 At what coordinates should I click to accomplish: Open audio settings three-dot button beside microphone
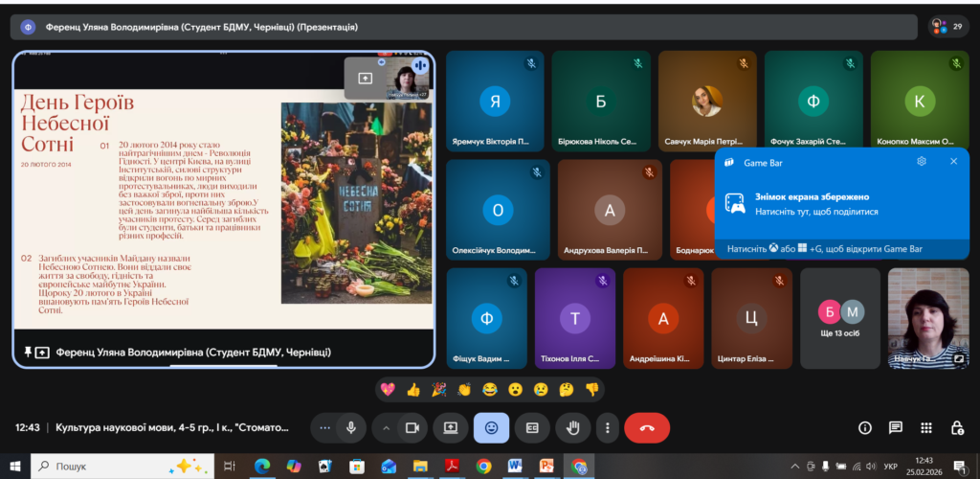click(x=325, y=427)
